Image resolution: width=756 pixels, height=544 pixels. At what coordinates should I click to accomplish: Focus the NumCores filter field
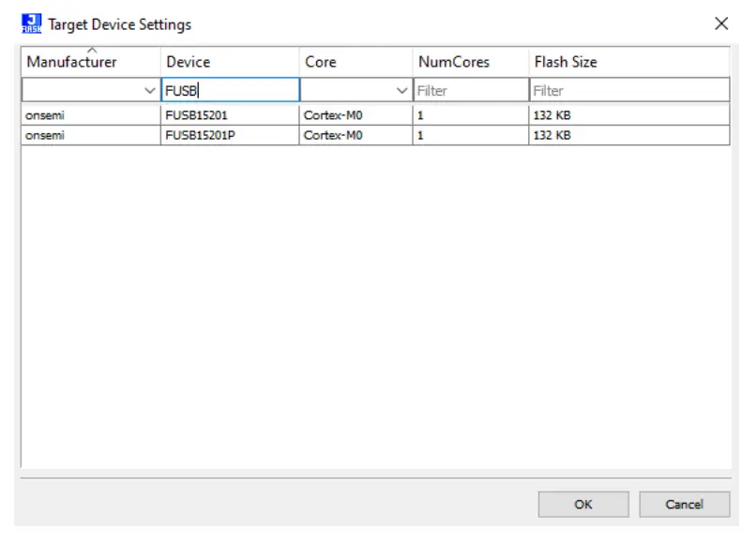[471, 90]
